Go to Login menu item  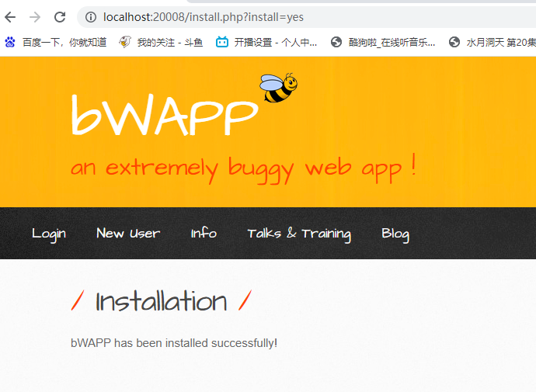tap(49, 234)
